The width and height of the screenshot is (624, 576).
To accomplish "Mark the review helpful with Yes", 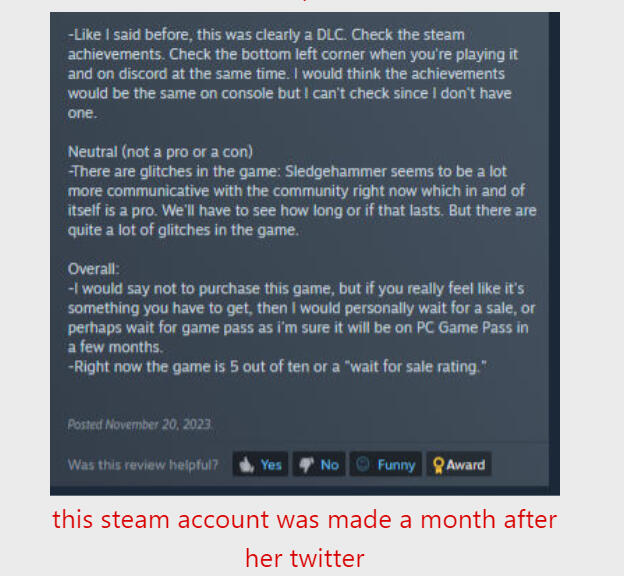I will coord(260,464).
